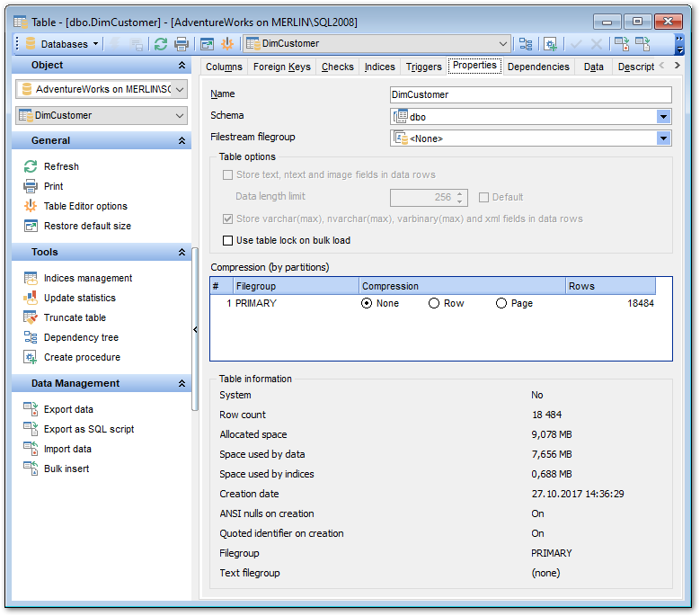Click the Name field containing DimCustomer
700x616 pixels.
click(530, 94)
